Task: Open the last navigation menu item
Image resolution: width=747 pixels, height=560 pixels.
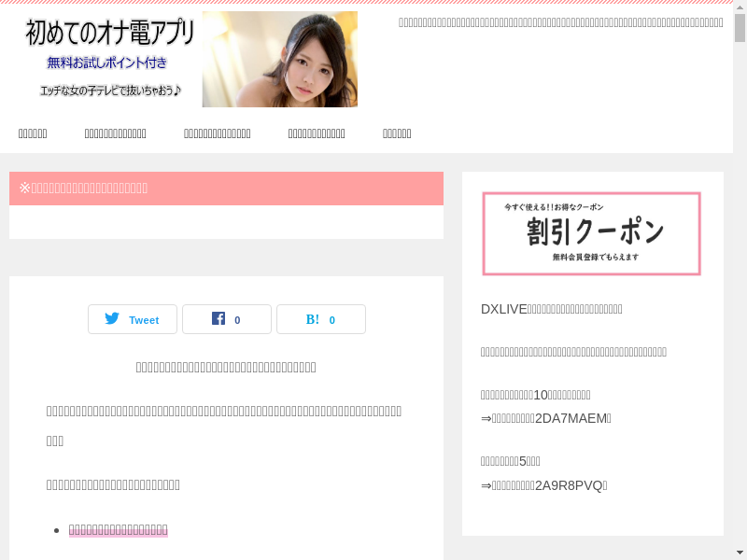Action: point(397,133)
